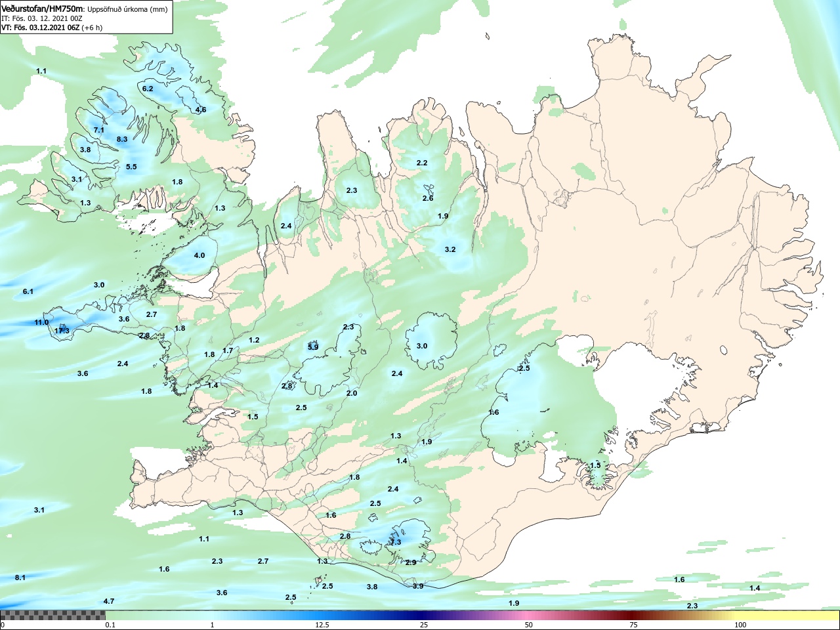
Task: Click the 3.2 precipitation value
Action: tap(450, 249)
